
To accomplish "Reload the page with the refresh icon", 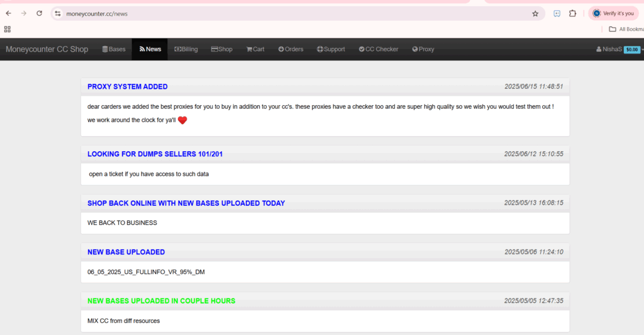I will pyautogui.click(x=40, y=13).
